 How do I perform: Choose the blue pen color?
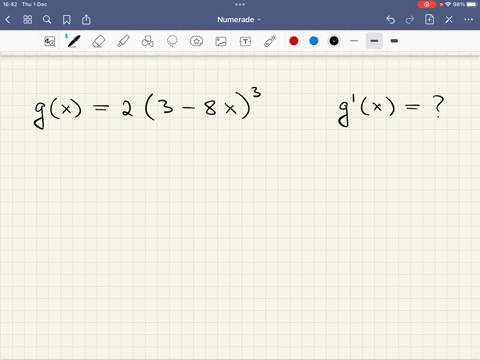coord(314,41)
